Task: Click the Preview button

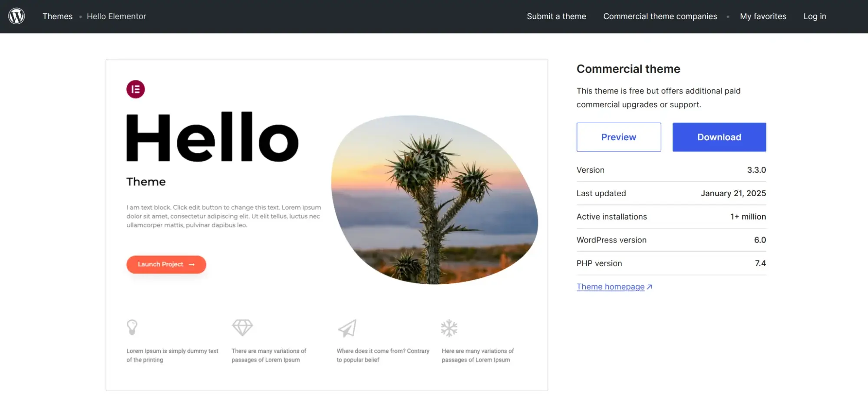Action: [x=619, y=137]
